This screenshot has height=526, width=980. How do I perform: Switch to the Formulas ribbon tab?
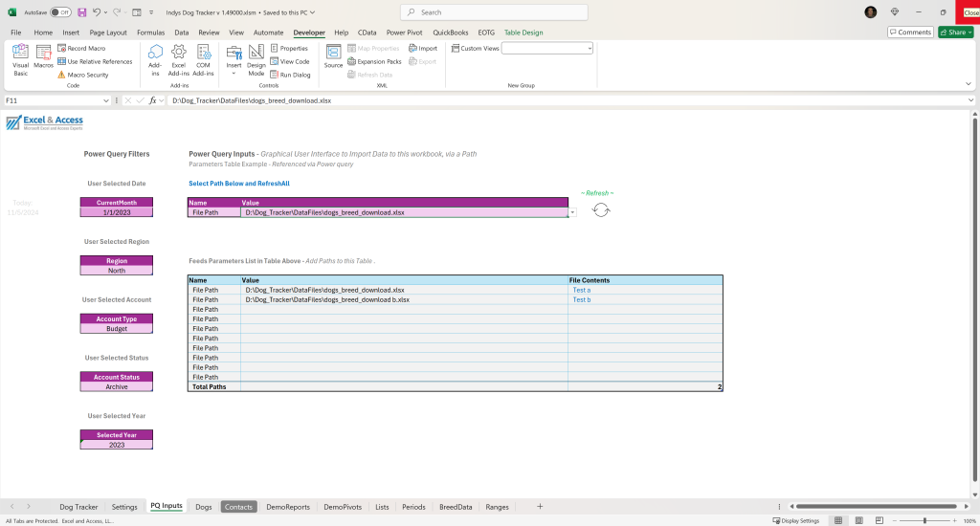pos(150,33)
